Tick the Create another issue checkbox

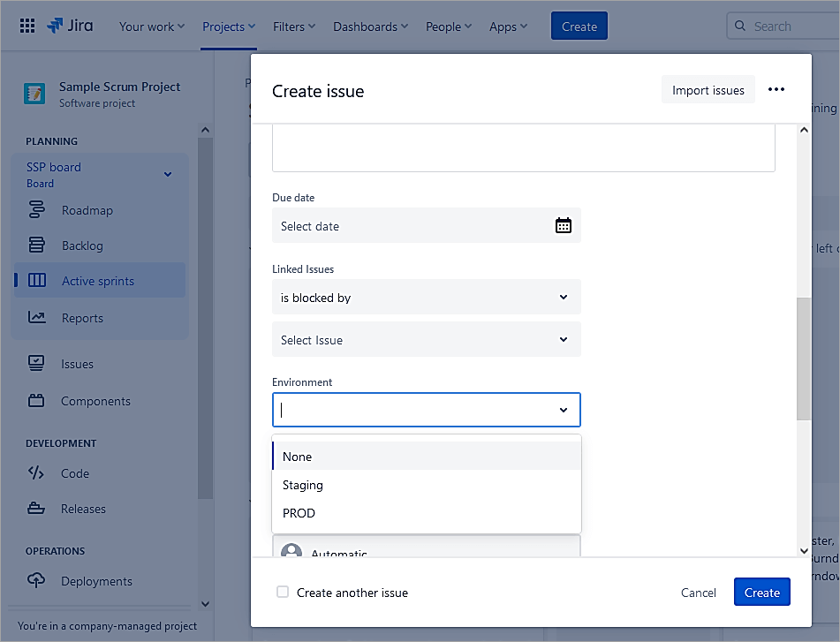[x=283, y=592]
